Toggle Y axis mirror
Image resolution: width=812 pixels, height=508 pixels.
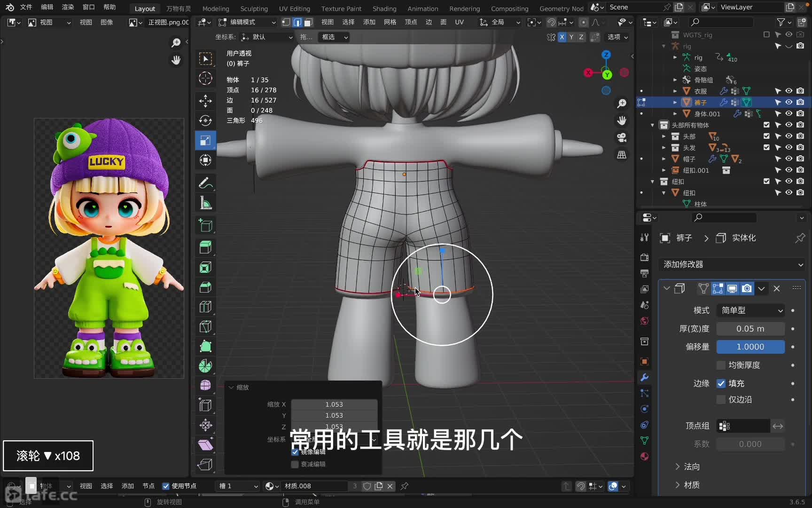point(571,37)
